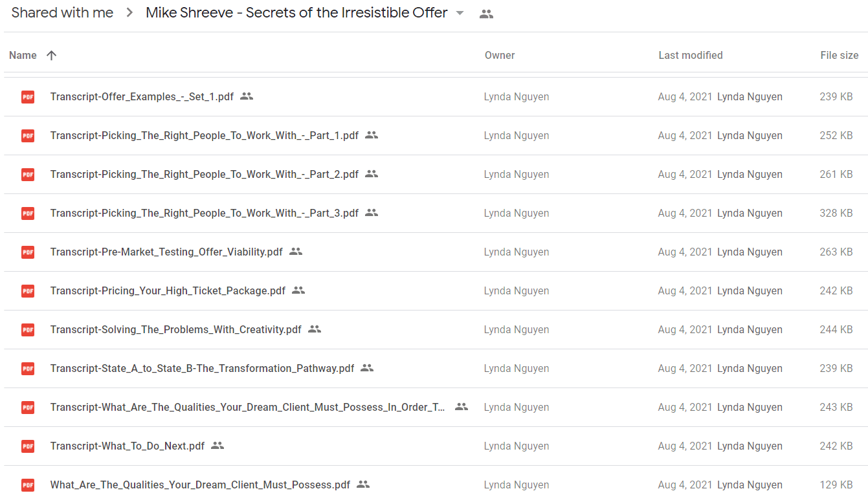Sort by Last modified column header
Screen dimensions: 868x502
click(691, 55)
